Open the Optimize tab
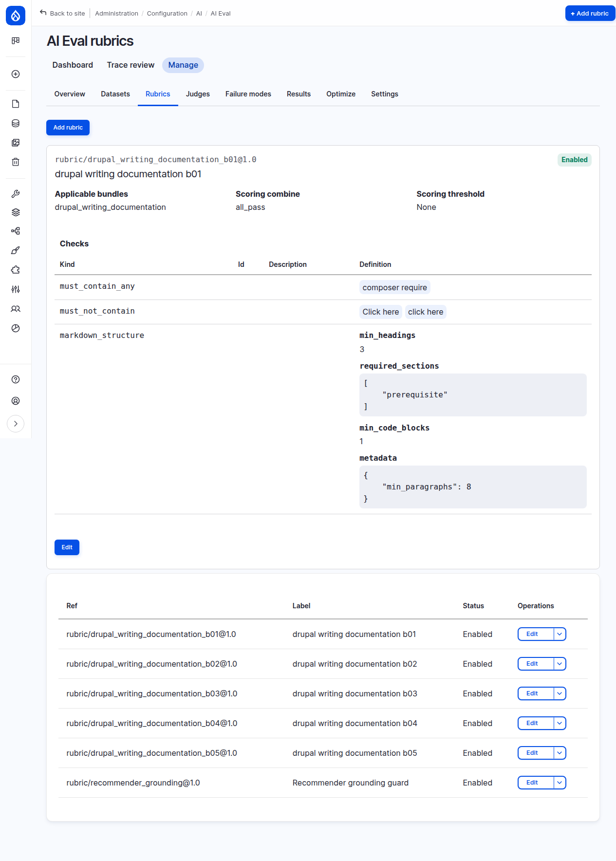The height and width of the screenshot is (861, 616). click(341, 94)
